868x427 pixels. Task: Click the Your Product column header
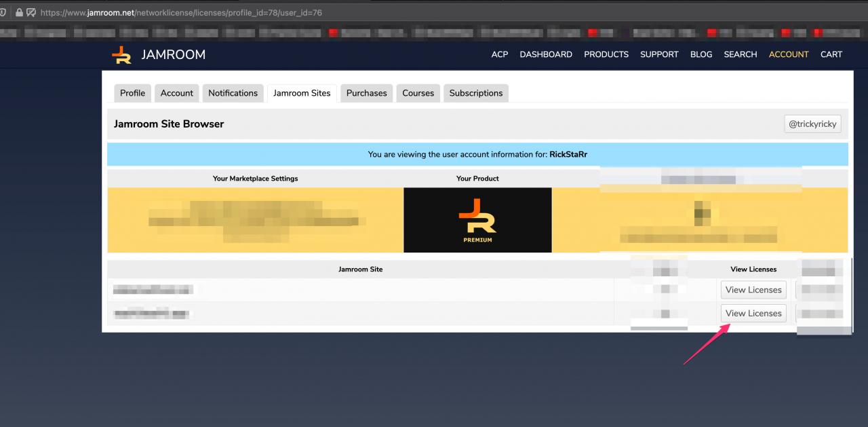click(x=478, y=179)
